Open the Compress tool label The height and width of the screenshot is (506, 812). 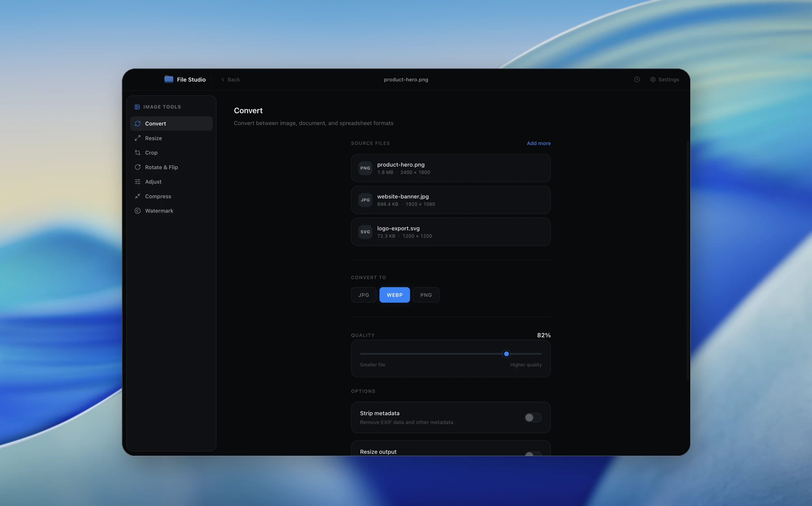click(x=158, y=196)
